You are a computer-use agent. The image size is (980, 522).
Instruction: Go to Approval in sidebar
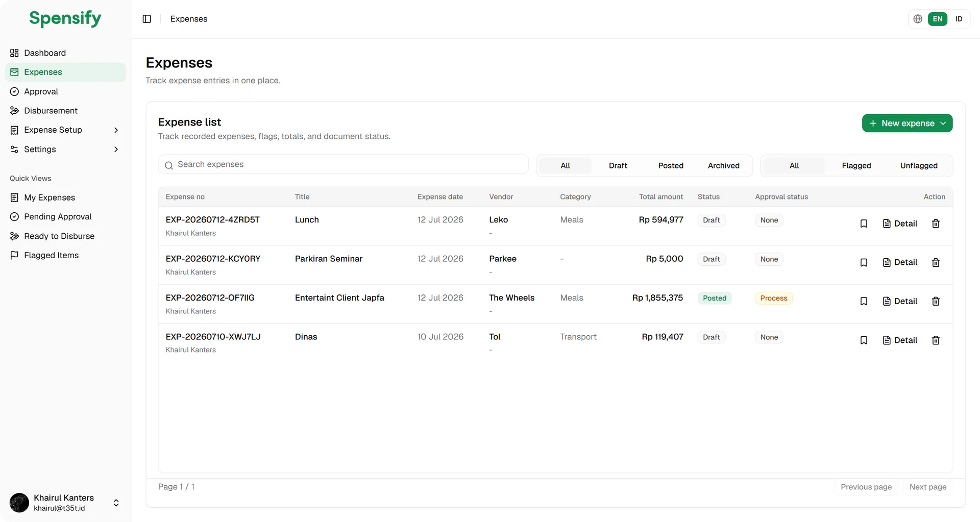pos(65,91)
